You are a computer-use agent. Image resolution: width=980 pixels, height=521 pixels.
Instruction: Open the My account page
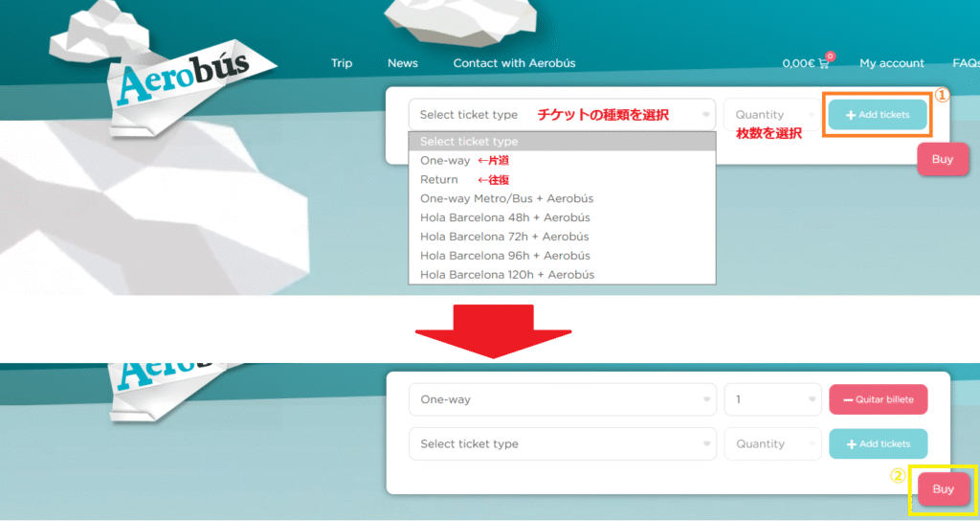(x=892, y=63)
